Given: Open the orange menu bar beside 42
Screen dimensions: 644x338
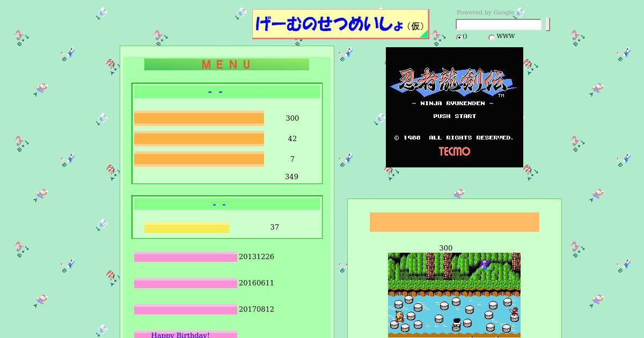Looking at the screenshot, I should (199, 138).
